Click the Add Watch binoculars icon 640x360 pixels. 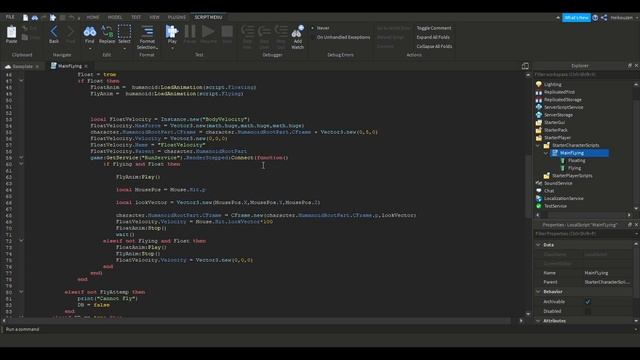[x=298, y=32]
